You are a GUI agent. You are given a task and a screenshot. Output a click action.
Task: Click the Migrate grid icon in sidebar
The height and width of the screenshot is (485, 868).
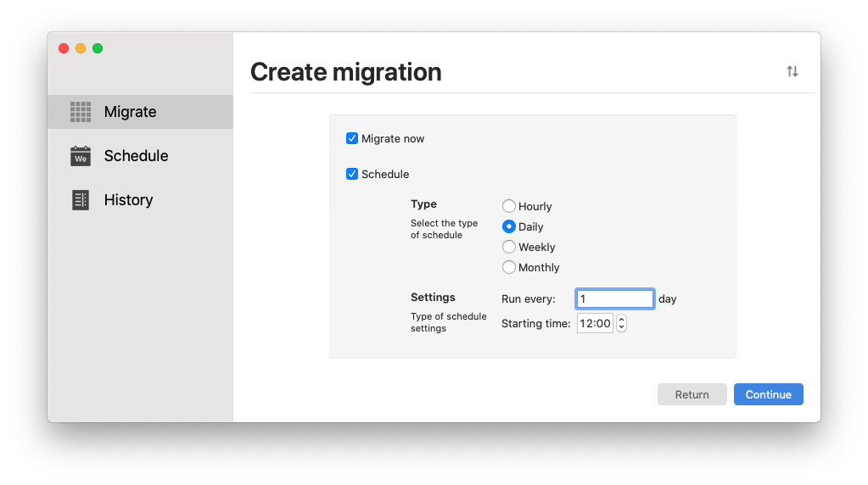(x=81, y=112)
